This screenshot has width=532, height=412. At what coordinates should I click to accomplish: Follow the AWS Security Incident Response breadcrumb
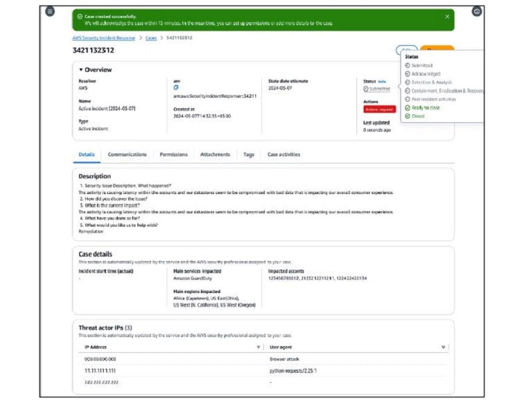[x=104, y=38]
